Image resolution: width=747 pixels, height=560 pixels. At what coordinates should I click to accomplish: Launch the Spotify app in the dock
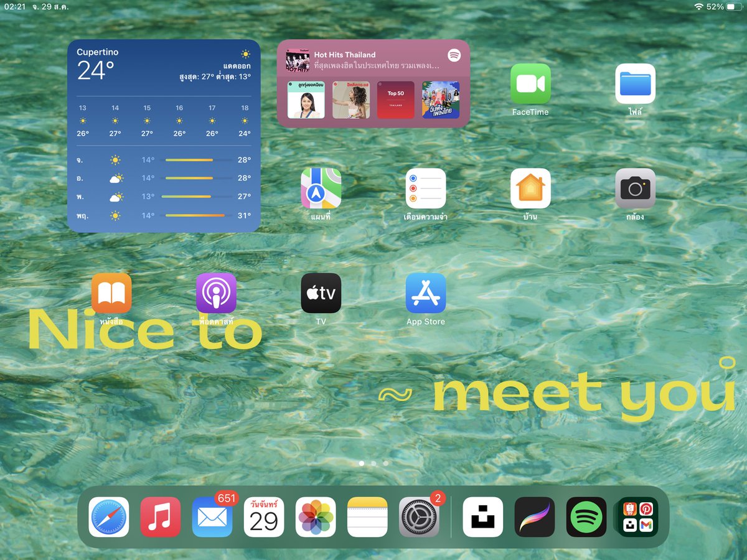coord(586,517)
